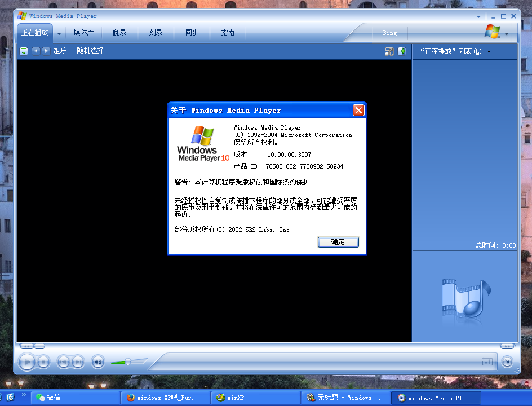Skip to the previous track
Image resolution: width=532 pixels, height=406 pixels.
point(63,362)
